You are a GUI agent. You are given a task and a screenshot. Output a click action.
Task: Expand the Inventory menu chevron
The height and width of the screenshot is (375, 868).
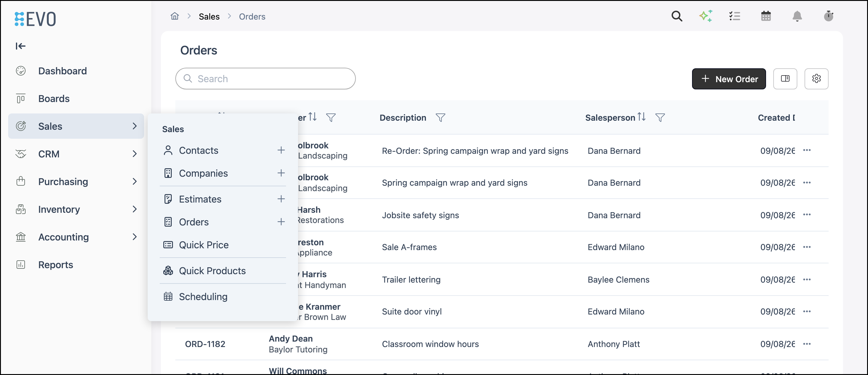point(134,209)
